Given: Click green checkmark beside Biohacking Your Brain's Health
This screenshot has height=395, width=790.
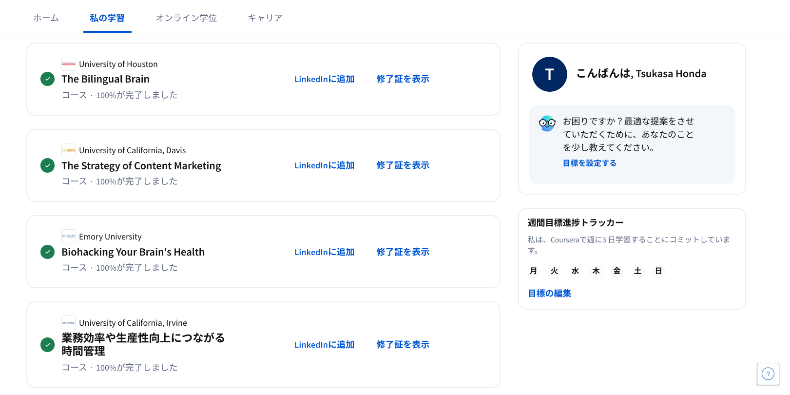Looking at the screenshot, I should point(47,252).
